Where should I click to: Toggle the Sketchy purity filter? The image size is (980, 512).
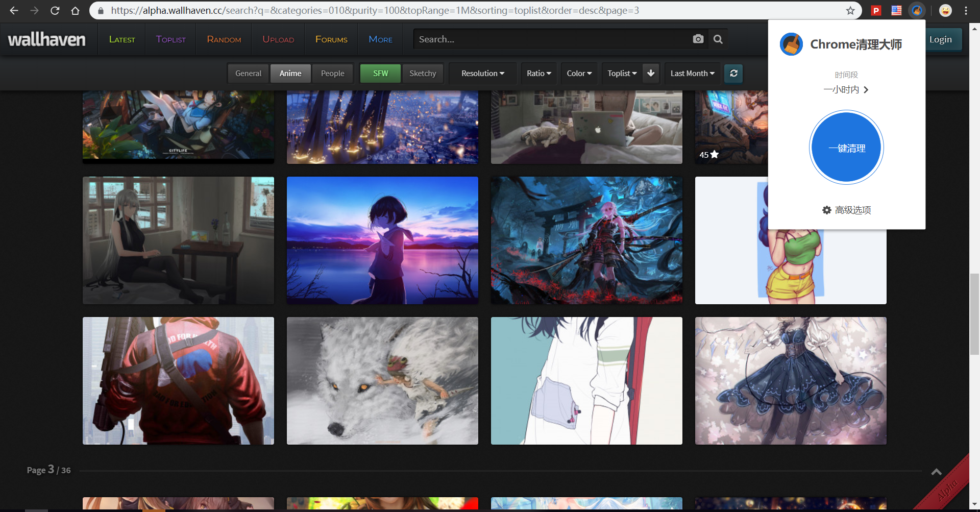423,73
